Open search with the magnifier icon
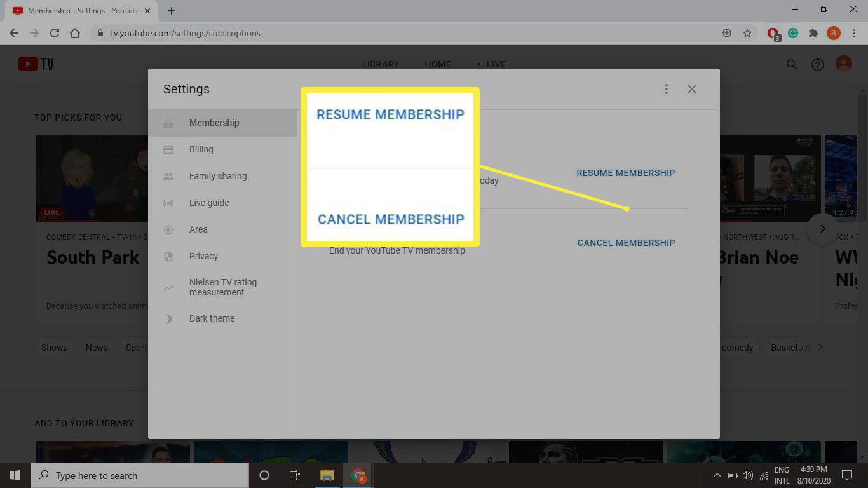The image size is (868, 488). pos(792,64)
